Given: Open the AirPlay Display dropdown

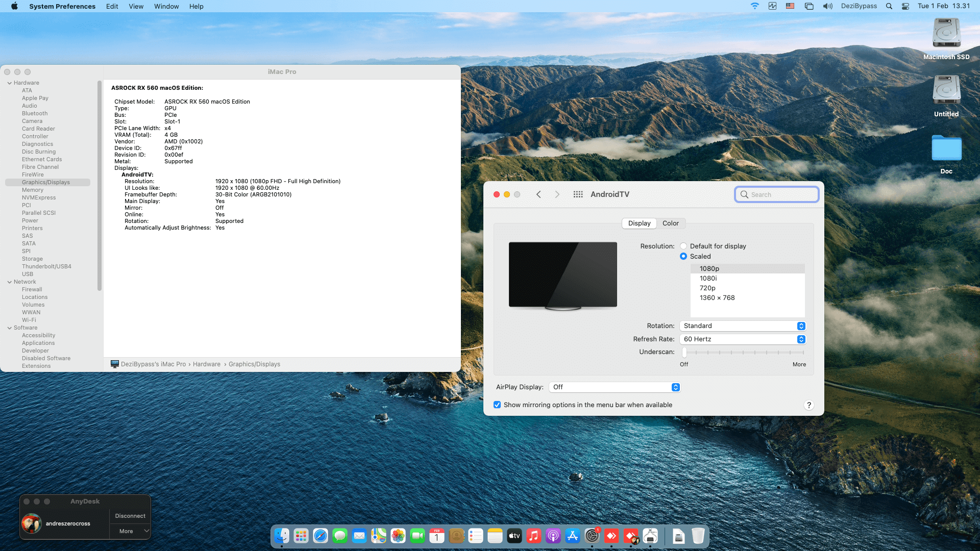Looking at the screenshot, I should tap(615, 387).
